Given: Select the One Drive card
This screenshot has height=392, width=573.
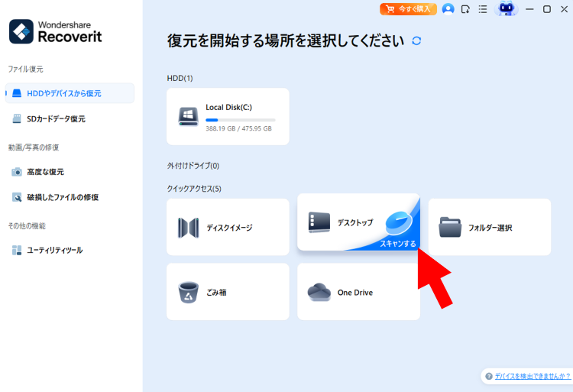Looking at the screenshot, I should click(x=359, y=292).
